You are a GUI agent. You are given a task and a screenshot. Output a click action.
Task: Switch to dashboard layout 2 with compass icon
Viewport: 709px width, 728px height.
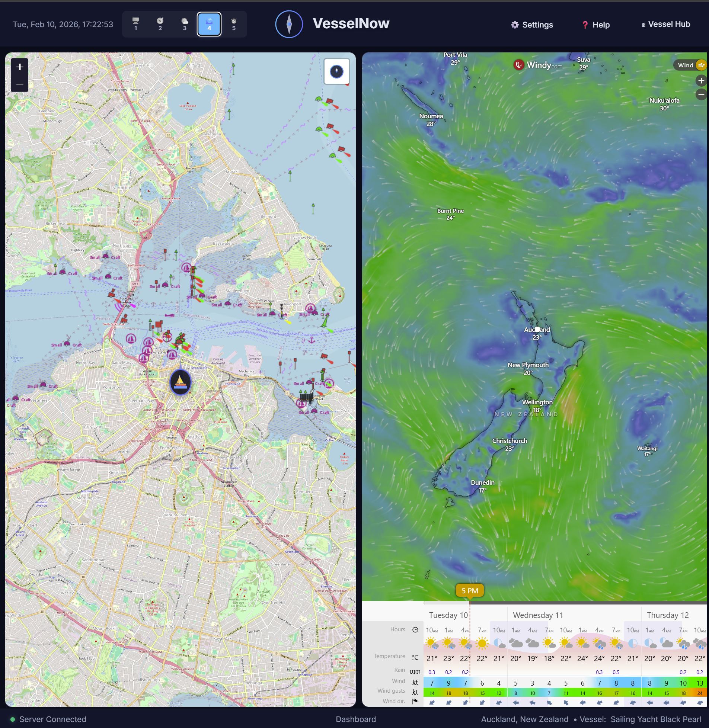(x=160, y=24)
